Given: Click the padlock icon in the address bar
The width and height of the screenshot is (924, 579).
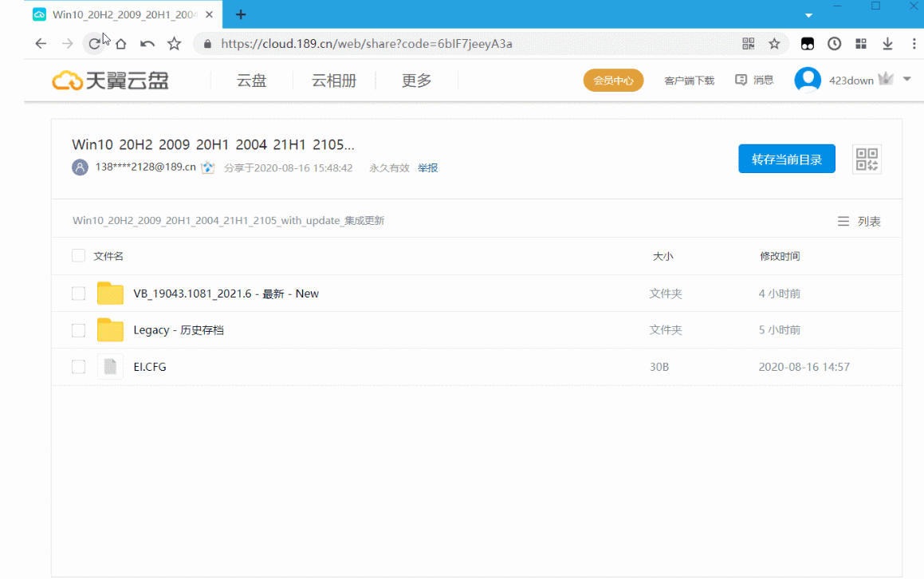Looking at the screenshot, I should point(207,44).
